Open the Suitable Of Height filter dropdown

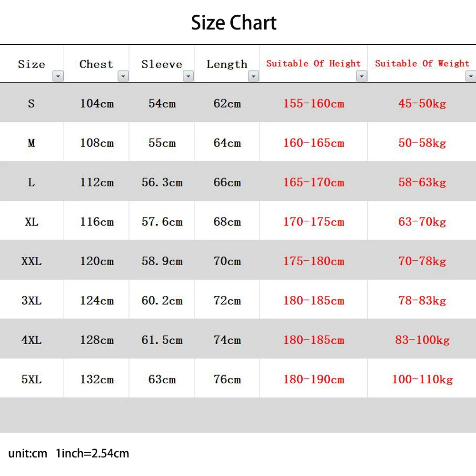tap(362, 76)
